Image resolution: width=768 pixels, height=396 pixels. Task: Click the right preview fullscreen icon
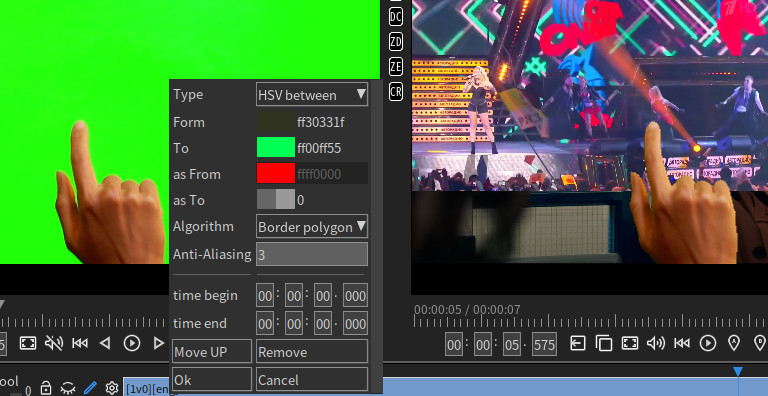[630, 343]
